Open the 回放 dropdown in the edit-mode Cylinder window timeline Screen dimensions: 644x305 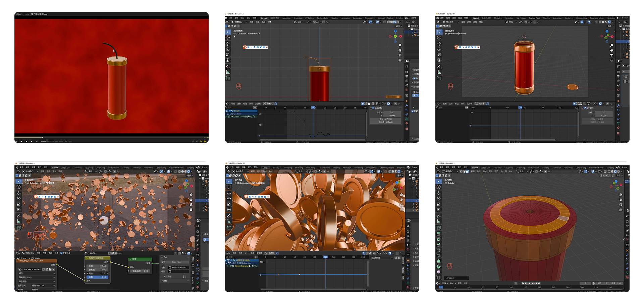445,283
